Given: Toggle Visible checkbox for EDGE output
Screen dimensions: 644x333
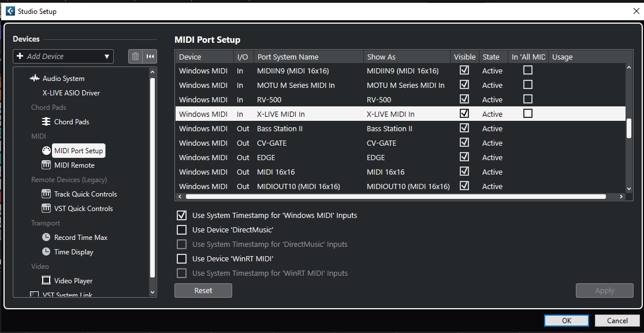Looking at the screenshot, I should (464, 157).
